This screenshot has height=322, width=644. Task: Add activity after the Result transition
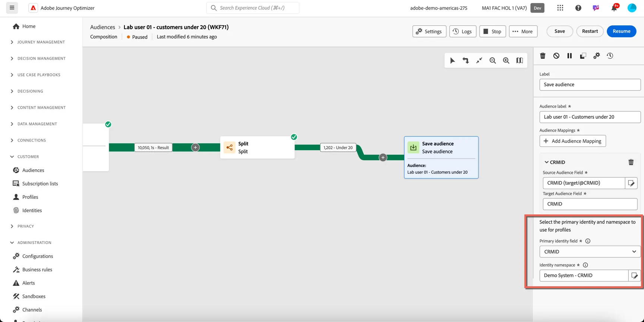(195, 147)
